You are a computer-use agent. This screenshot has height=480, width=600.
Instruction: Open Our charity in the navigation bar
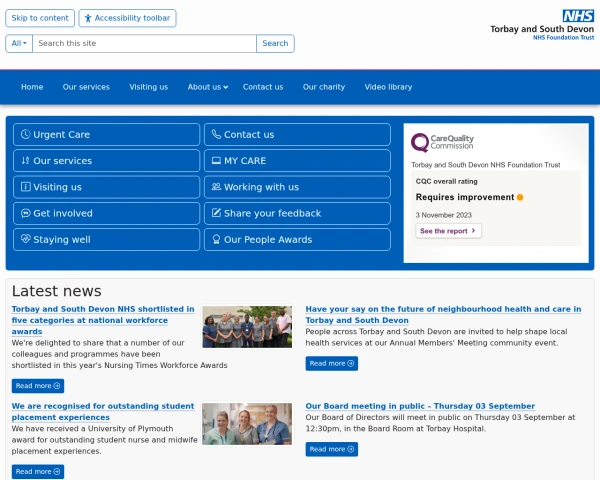[324, 87]
